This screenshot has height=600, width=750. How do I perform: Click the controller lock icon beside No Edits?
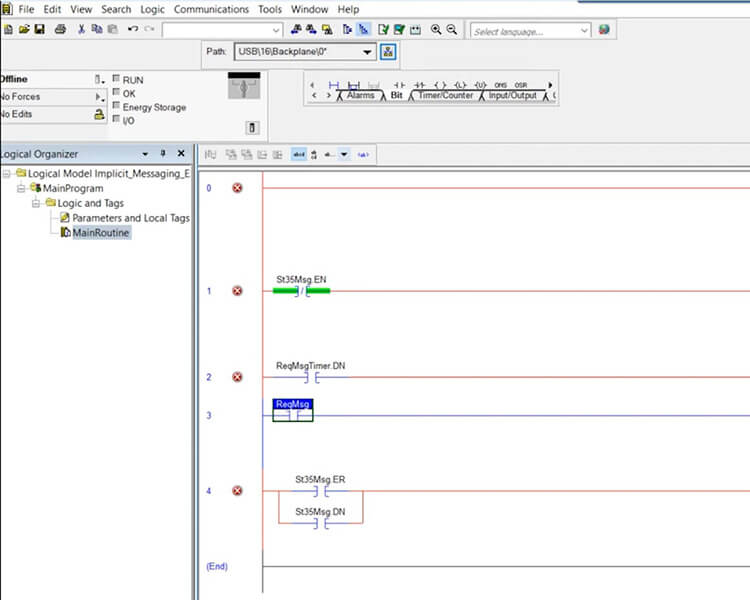[x=99, y=114]
